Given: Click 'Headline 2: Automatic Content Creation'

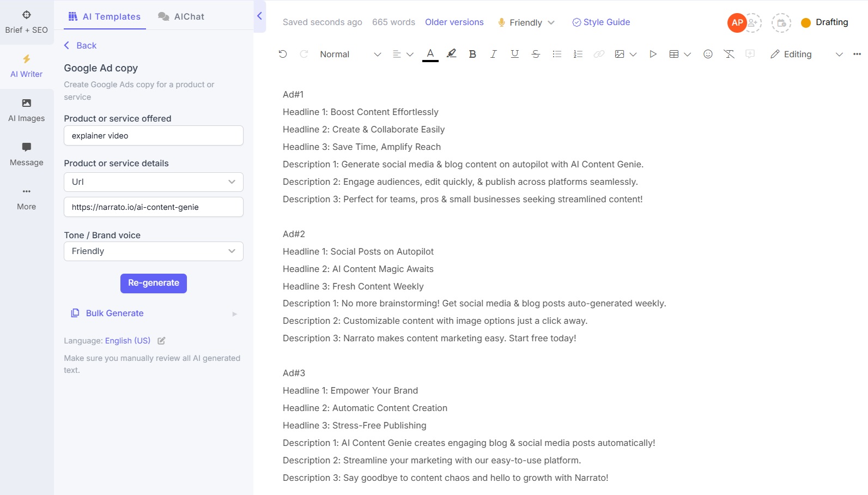Looking at the screenshot, I should coord(365,408).
